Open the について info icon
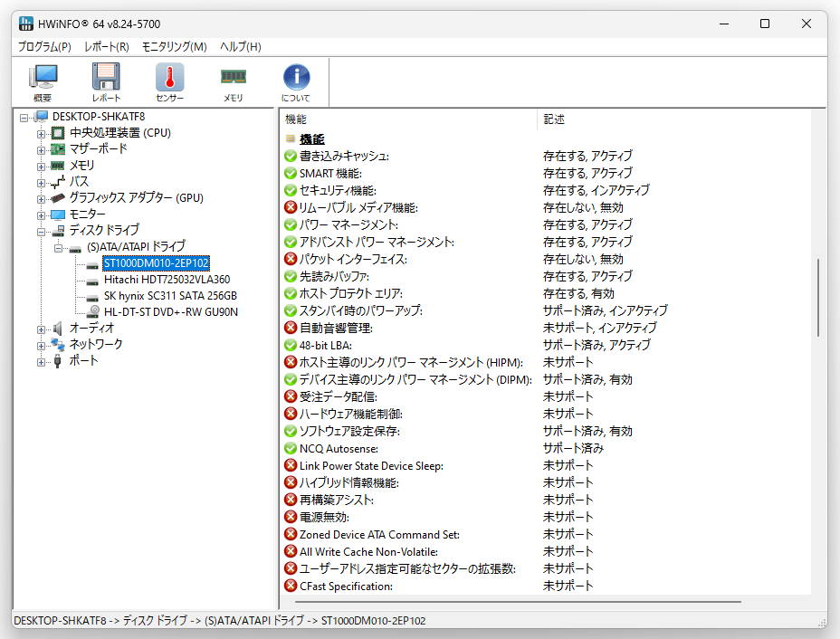 coord(296,82)
